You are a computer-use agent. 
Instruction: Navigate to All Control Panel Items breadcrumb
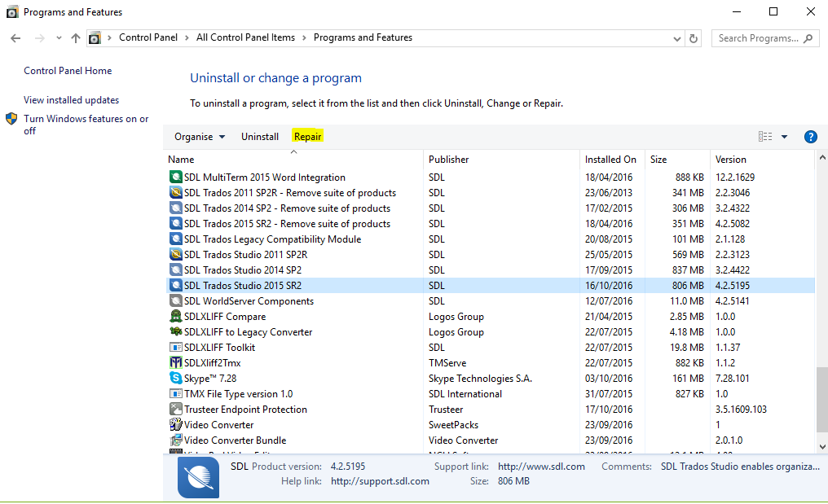[245, 37]
